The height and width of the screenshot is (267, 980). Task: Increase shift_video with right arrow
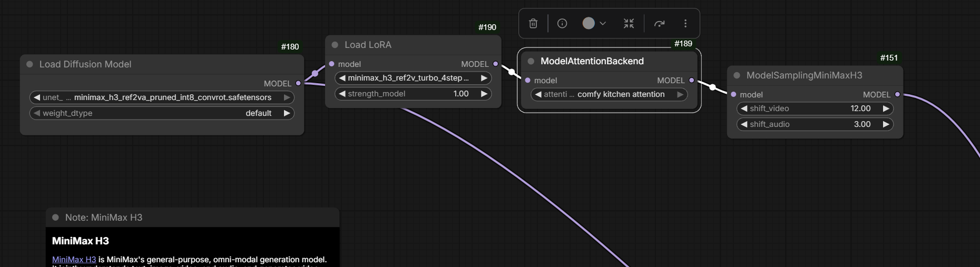886,108
